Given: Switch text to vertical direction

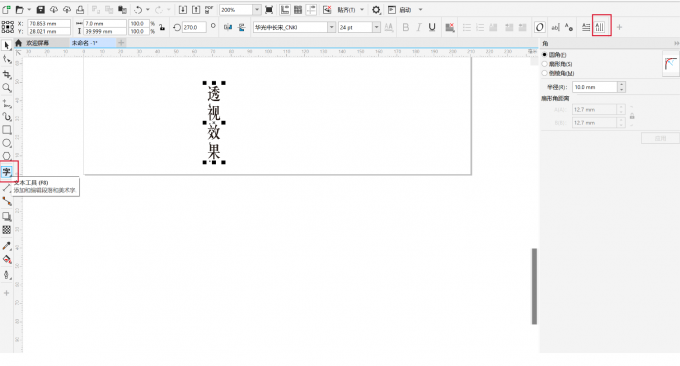Looking at the screenshot, I should pos(600,27).
